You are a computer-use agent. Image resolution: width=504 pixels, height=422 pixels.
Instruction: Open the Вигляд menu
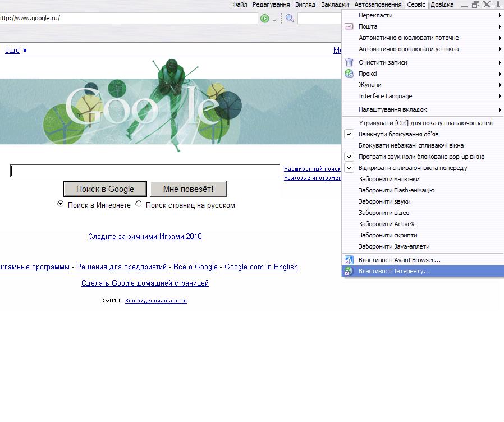[x=305, y=4]
